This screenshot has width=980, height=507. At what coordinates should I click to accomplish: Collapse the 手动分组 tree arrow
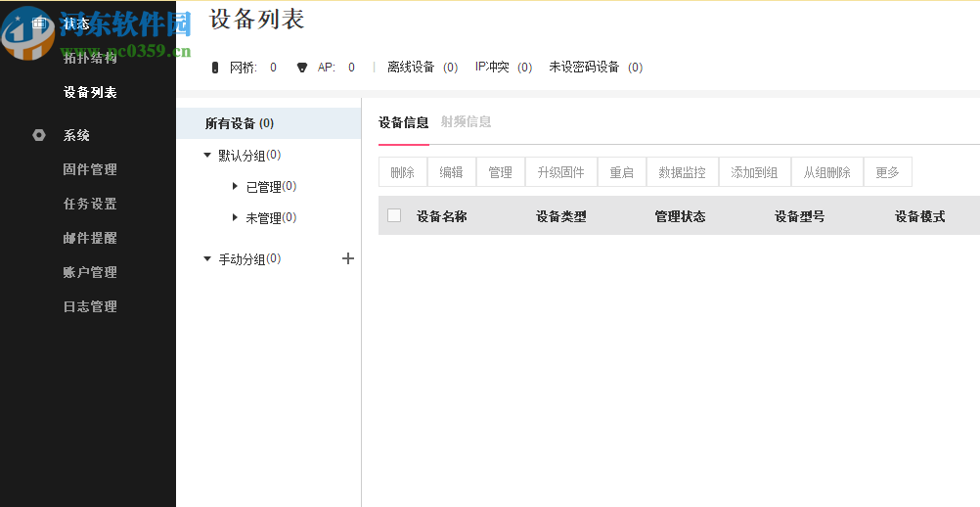click(207, 258)
